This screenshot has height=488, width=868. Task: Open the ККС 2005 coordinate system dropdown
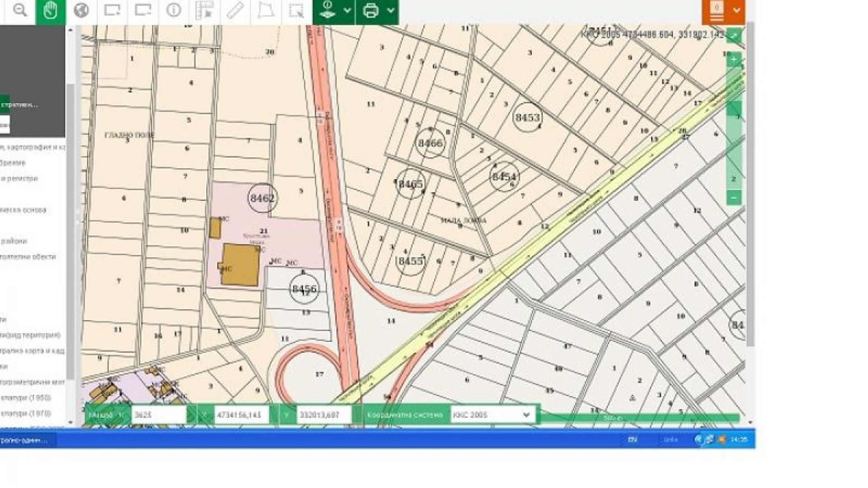coord(492,415)
